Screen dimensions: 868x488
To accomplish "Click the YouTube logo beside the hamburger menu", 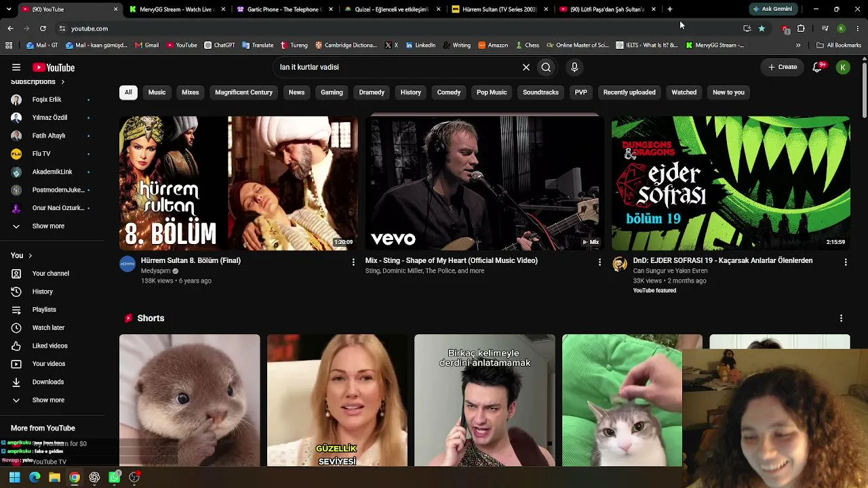I will (54, 67).
